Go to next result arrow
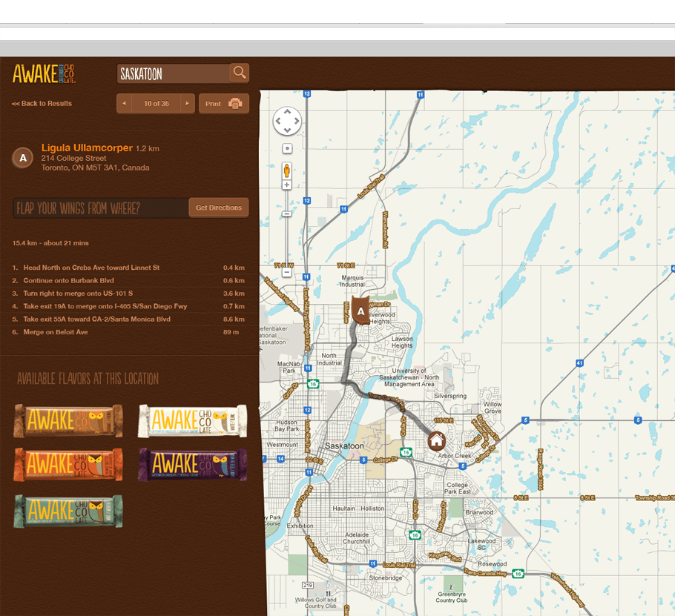This screenshot has height=616, width=675. pyautogui.click(x=187, y=103)
